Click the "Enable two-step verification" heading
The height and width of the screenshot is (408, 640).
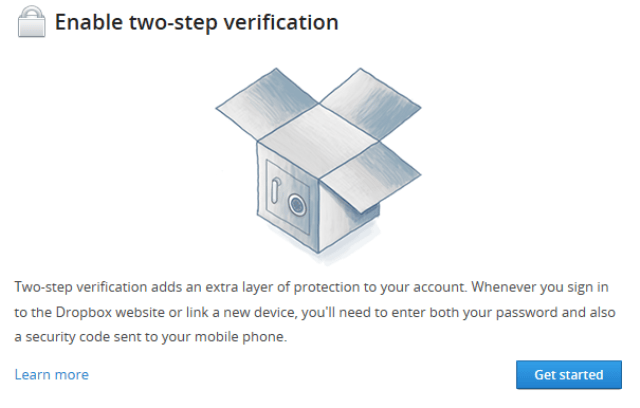197,22
